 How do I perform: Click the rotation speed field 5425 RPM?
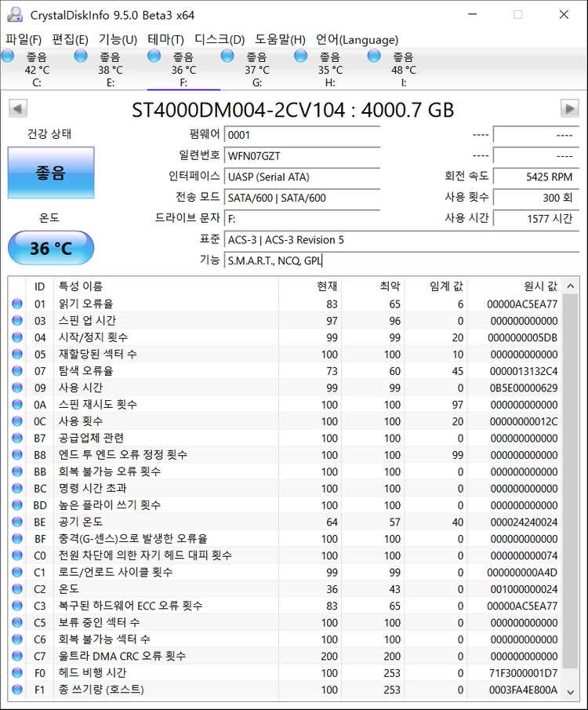536,177
